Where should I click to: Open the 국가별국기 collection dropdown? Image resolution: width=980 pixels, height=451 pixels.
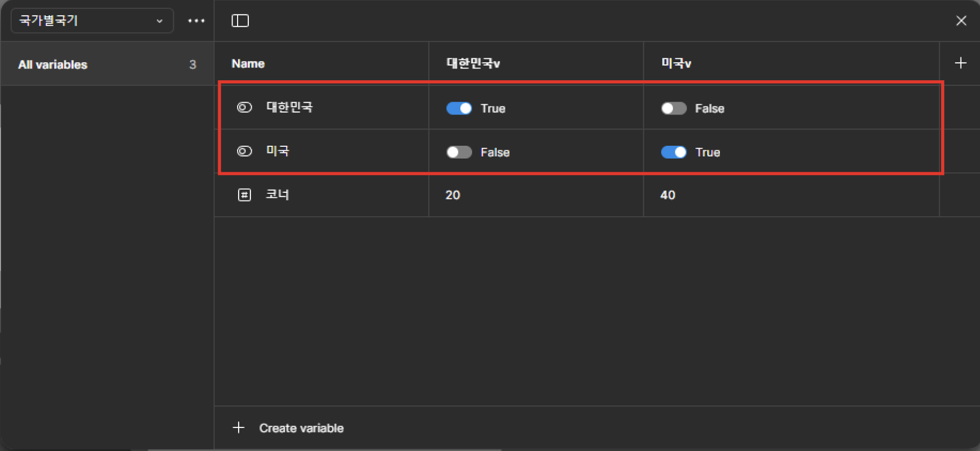[92, 21]
